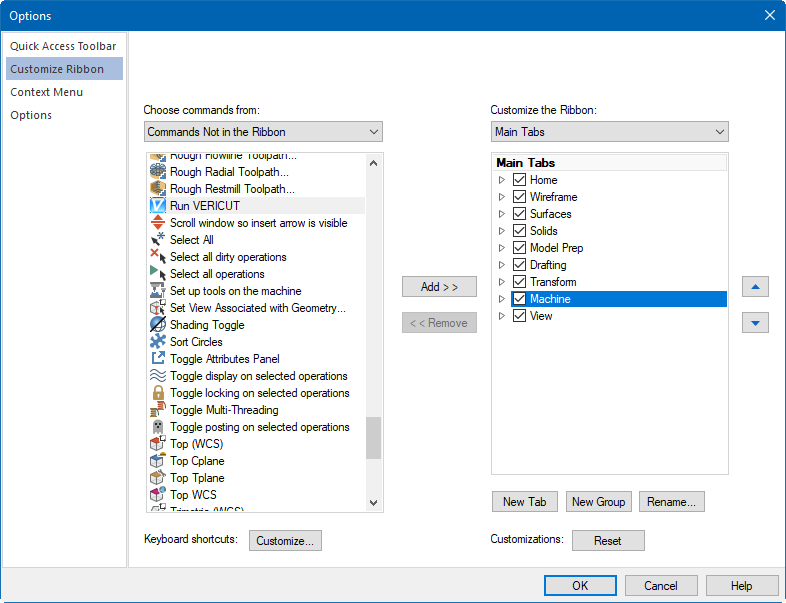Image resolution: width=786 pixels, height=603 pixels.
Task: Toggle the Transform tab checkbox
Action: [519, 282]
